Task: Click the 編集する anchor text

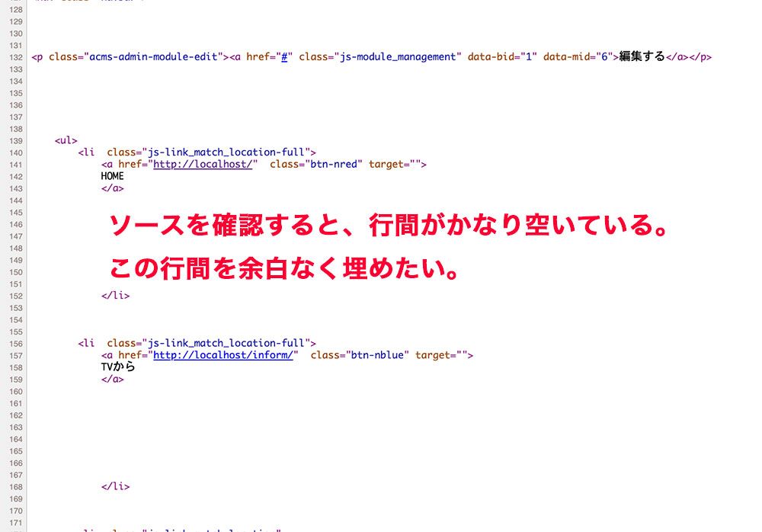Action: pyautogui.click(x=642, y=57)
